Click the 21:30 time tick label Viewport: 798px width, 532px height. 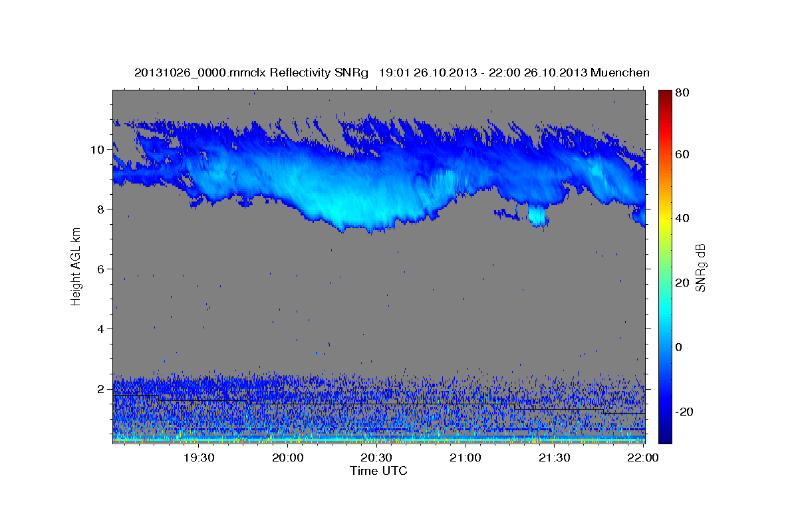pos(554,458)
